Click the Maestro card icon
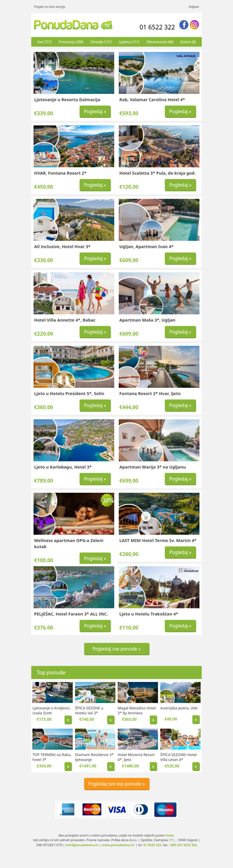This screenshot has height=868, width=233. pyautogui.click(x=165, y=810)
